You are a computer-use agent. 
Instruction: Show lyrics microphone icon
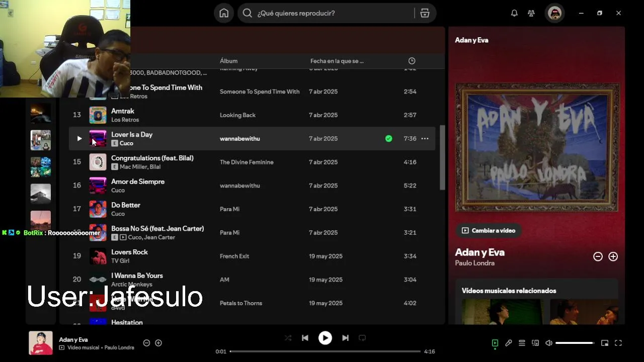(x=509, y=343)
